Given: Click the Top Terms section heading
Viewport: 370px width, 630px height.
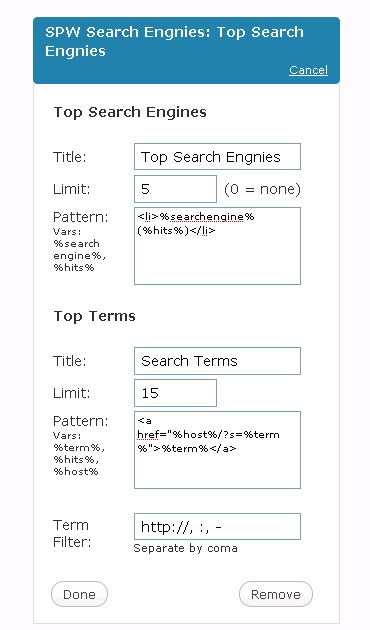Looking at the screenshot, I should [95, 316].
